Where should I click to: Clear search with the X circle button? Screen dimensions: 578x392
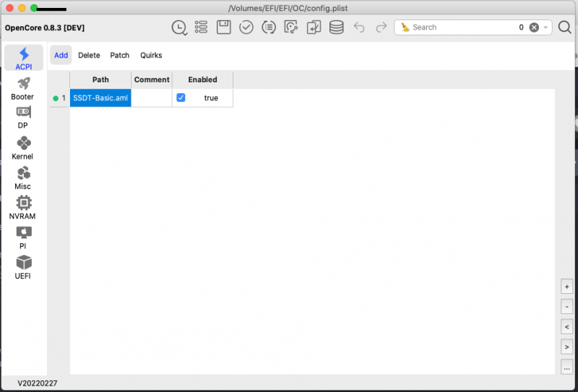[x=534, y=27]
